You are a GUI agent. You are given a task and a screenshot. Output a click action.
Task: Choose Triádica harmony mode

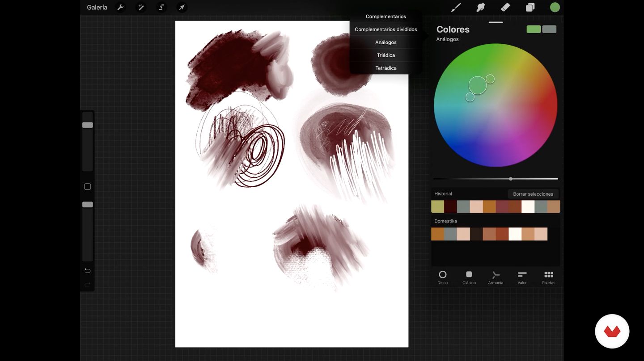386,55
